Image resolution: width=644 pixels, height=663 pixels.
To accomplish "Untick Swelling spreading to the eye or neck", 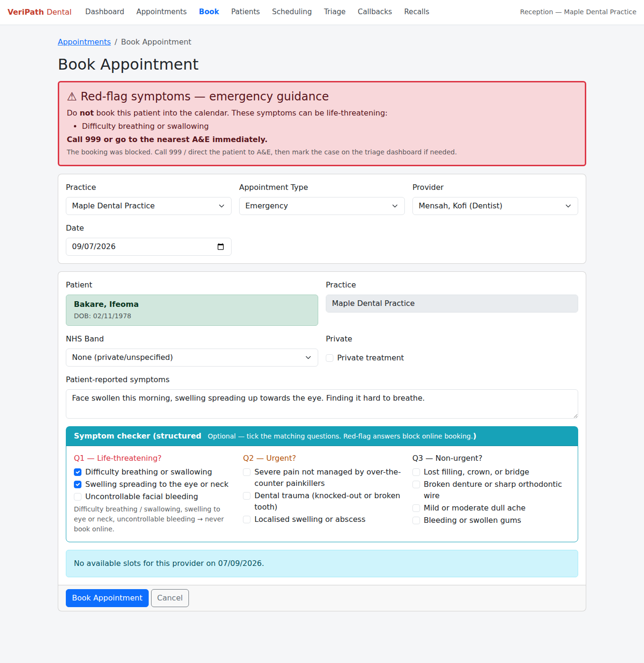I will (78, 484).
